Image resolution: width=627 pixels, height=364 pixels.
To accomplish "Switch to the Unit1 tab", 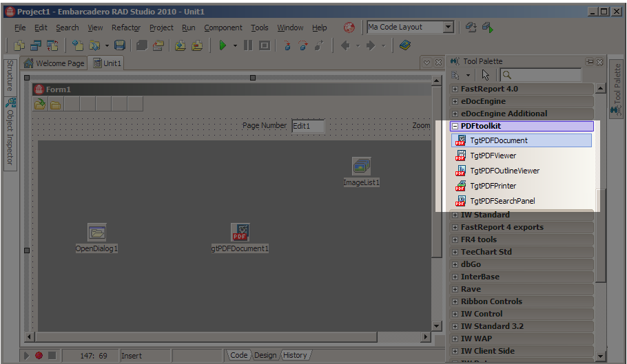I will coord(107,63).
